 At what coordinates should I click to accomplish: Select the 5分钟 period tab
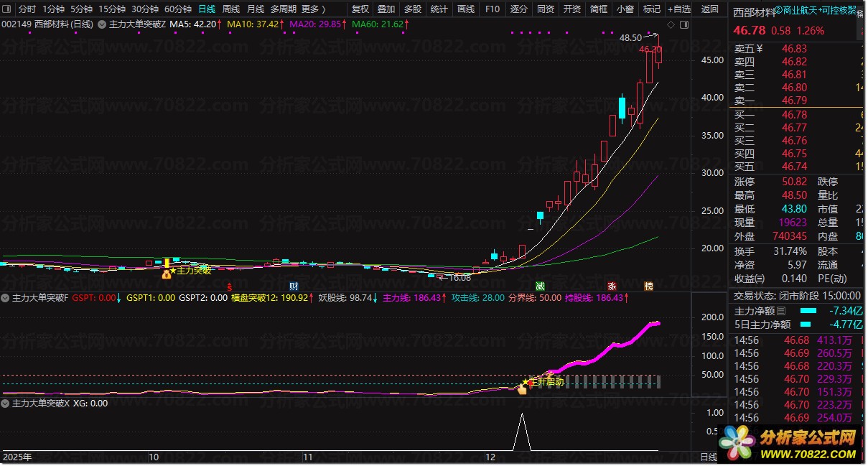(81, 9)
